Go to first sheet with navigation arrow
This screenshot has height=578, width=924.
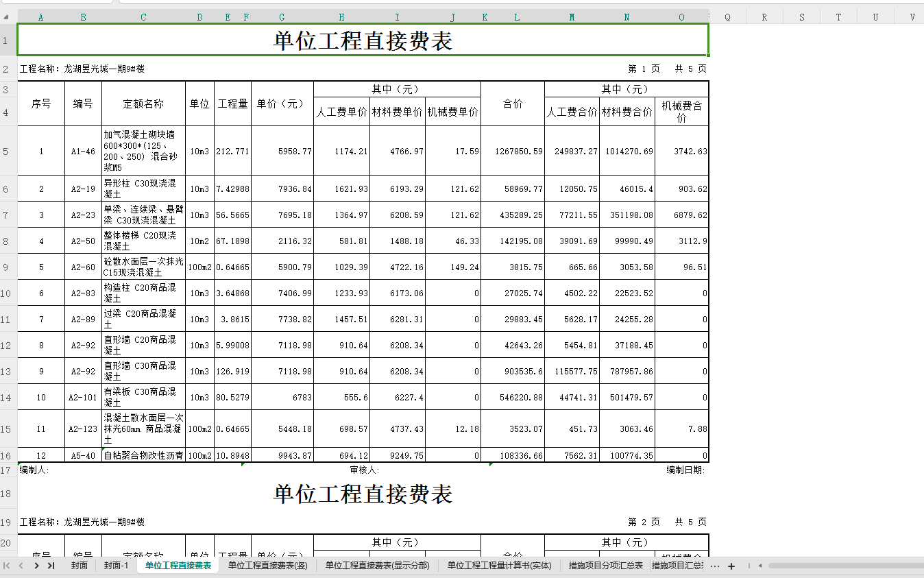click(7, 566)
